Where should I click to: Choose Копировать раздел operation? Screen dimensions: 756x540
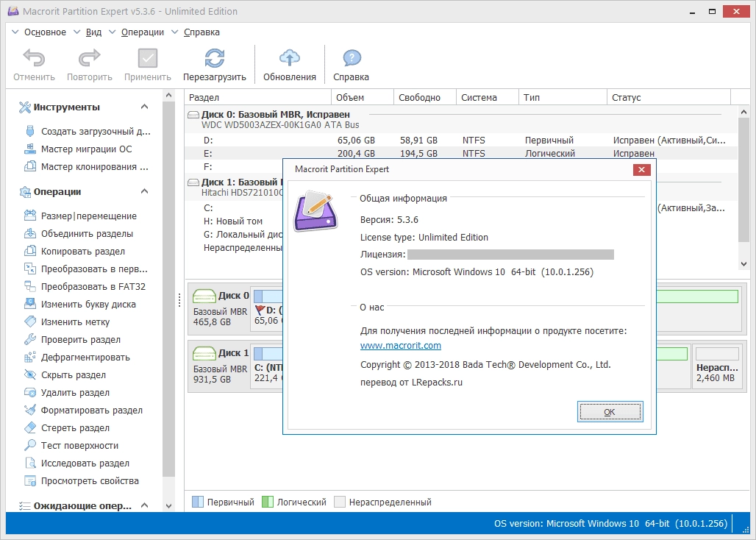click(74, 251)
